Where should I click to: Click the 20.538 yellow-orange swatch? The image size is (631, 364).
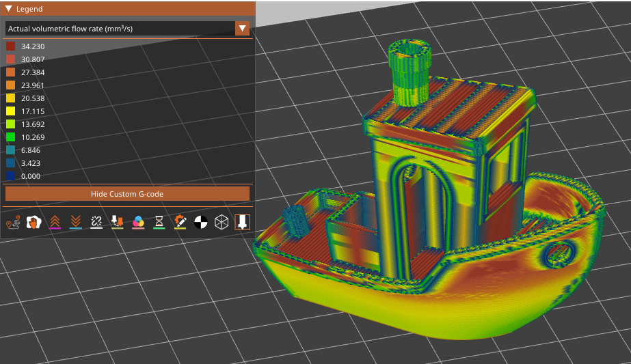(10, 98)
